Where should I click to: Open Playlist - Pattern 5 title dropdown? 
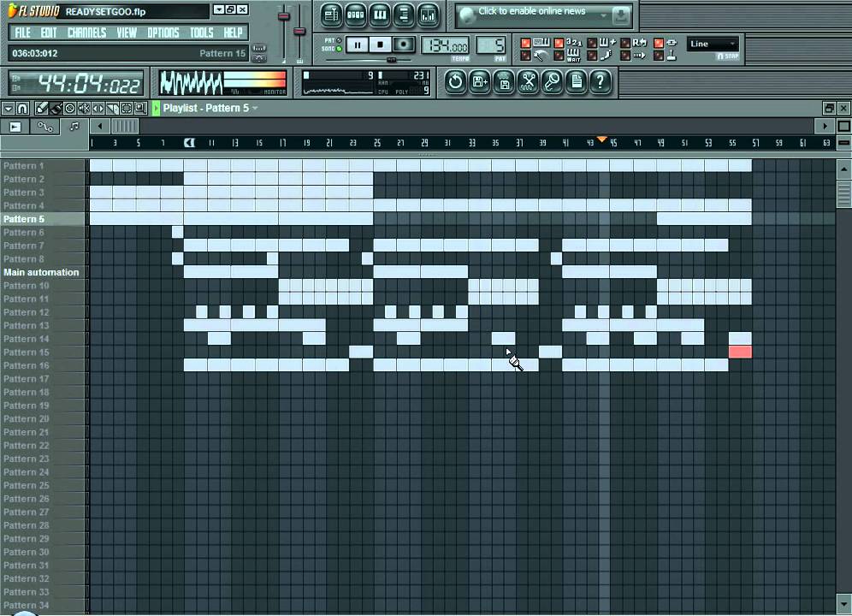(210, 108)
